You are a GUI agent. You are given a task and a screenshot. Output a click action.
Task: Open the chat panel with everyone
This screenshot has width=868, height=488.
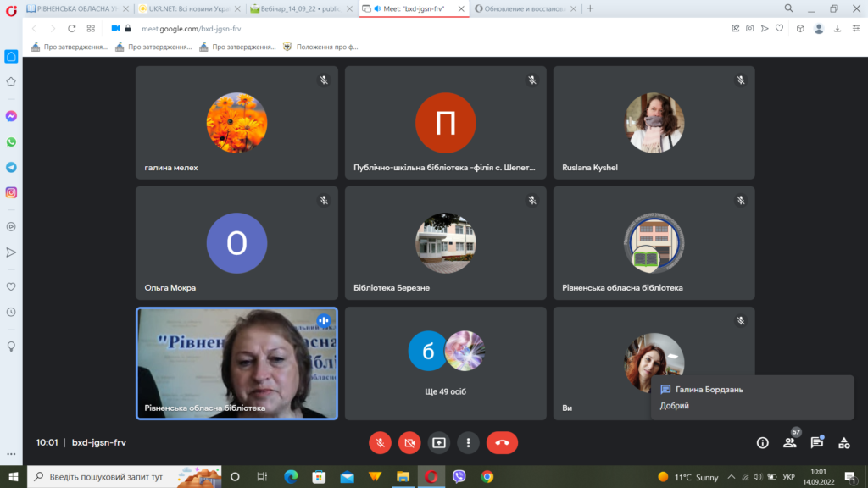[x=816, y=442]
